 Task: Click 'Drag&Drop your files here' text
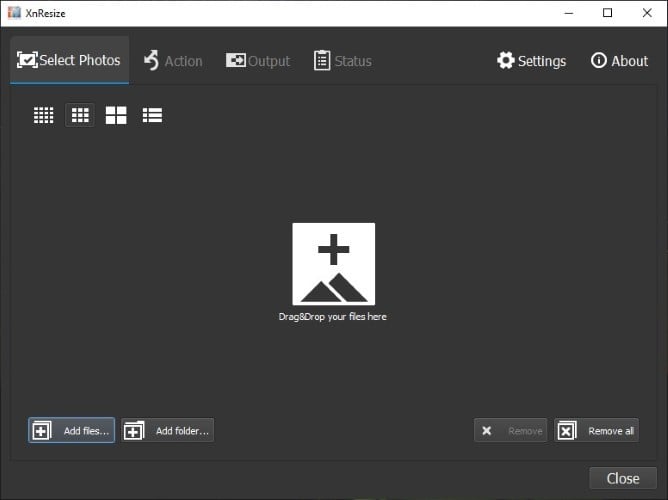point(333,317)
